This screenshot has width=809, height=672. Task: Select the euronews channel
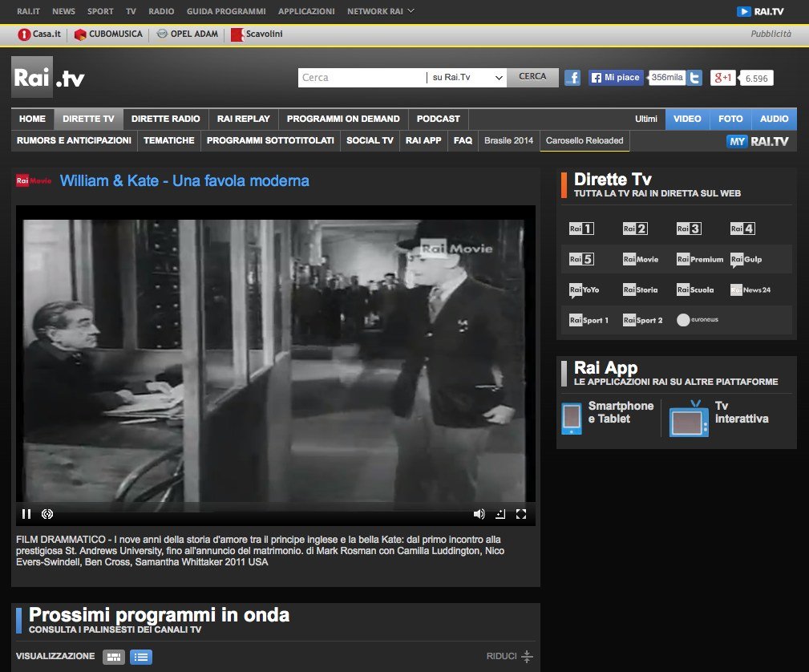point(698,320)
